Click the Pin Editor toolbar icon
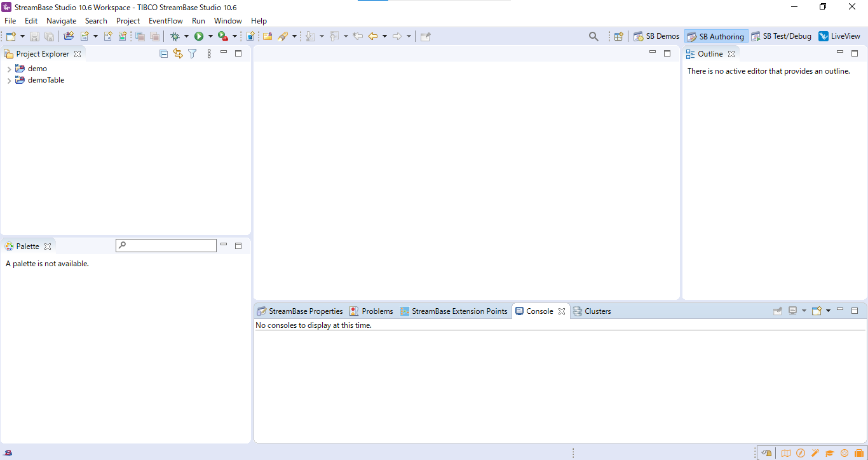Viewport: 868px width, 460px height. [425, 36]
